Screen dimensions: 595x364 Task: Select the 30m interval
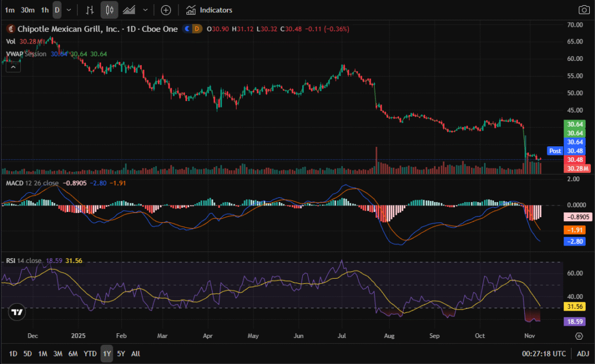point(27,10)
